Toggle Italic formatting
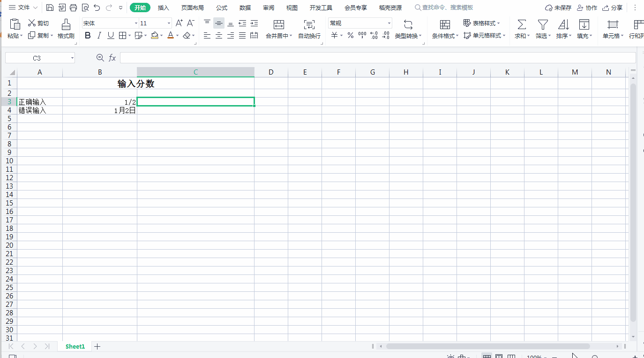Viewport: 644px width, 358px height. 99,35
